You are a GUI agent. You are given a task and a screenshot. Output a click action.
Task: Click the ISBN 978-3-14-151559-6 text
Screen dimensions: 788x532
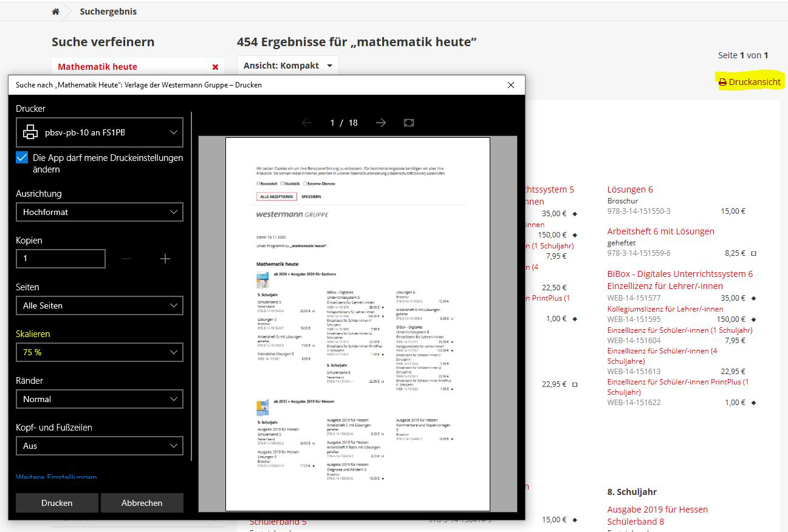click(639, 253)
